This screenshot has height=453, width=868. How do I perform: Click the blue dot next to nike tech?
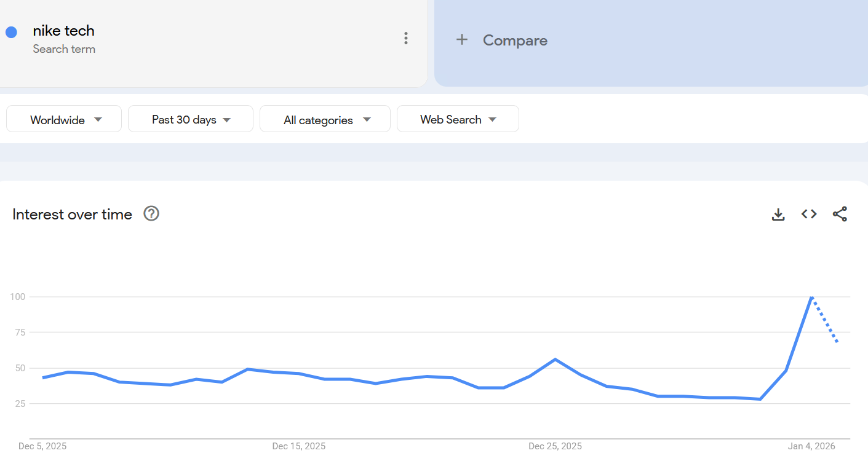coord(11,32)
